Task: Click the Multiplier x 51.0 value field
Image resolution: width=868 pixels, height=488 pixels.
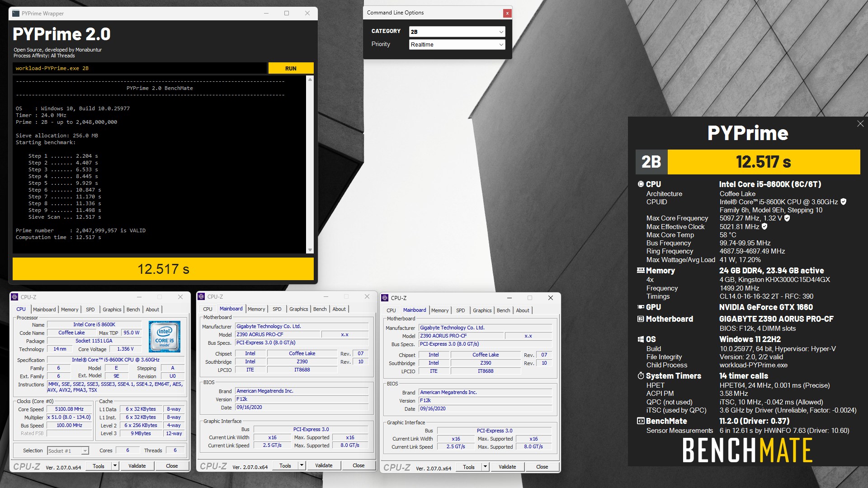Action: 70,417
